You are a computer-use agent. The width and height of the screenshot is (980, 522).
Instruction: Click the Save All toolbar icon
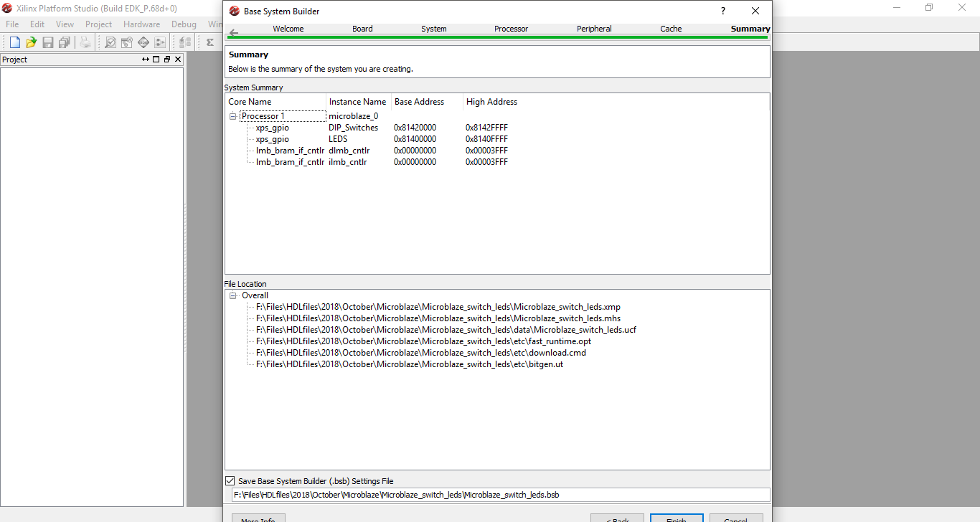(65, 42)
